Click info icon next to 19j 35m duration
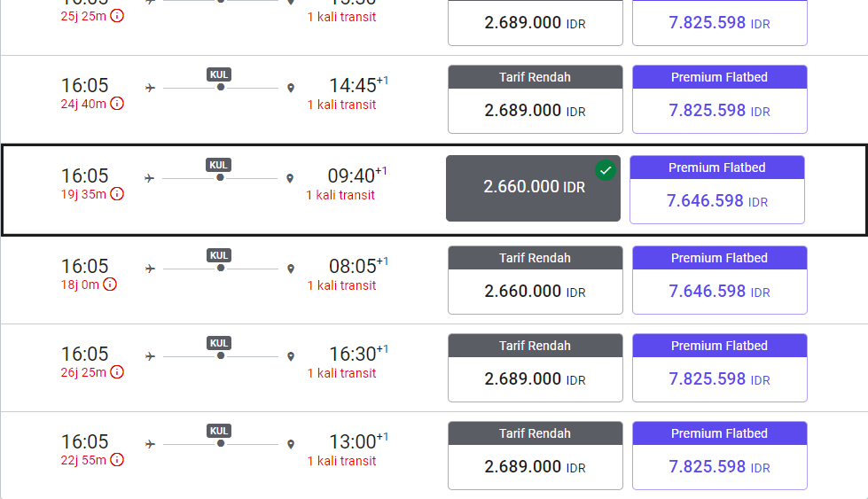Viewport: 868px width, 499px height. click(x=117, y=194)
